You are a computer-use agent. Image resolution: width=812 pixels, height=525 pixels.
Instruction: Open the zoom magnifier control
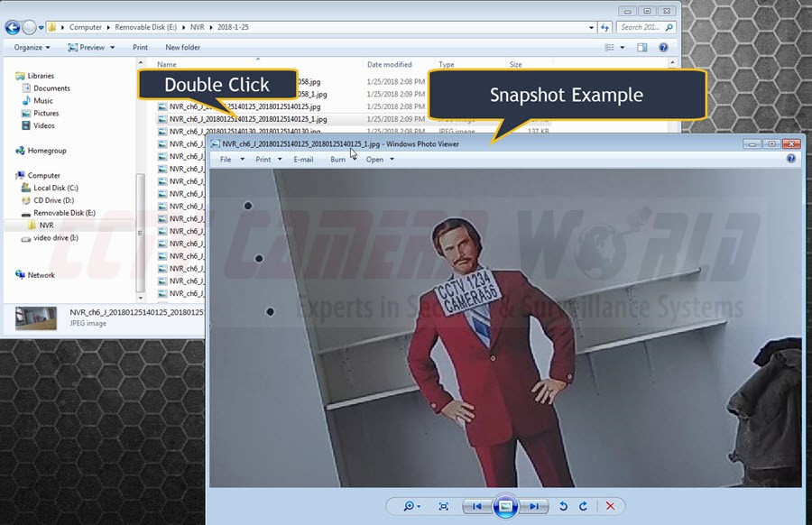pos(411,506)
